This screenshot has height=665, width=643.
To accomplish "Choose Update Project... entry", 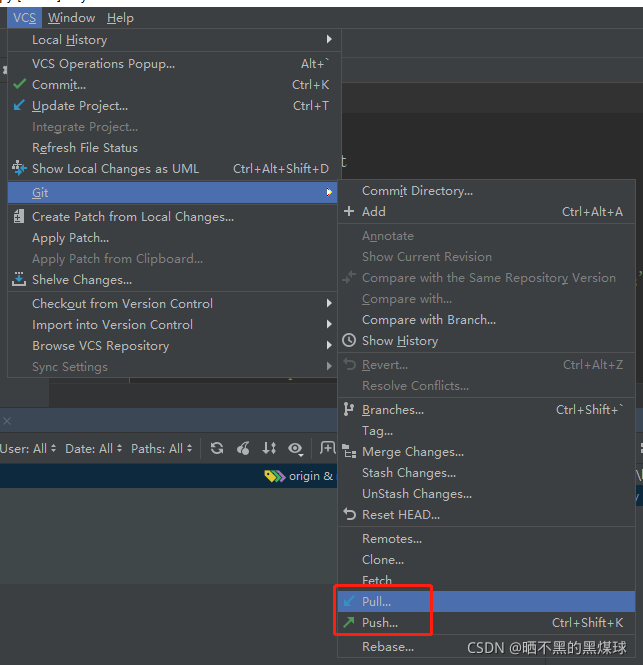I will (x=173, y=106).
